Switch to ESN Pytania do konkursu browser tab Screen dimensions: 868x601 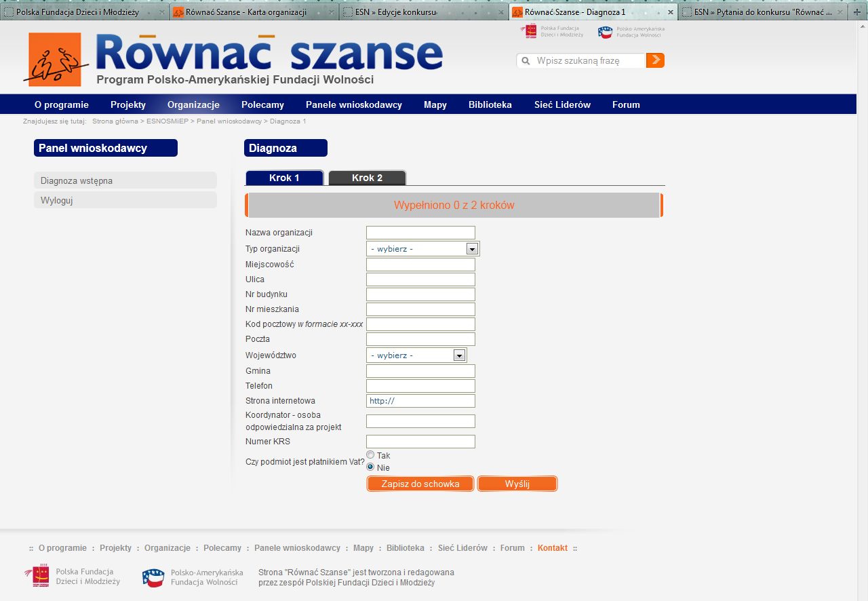click(762, 12)
